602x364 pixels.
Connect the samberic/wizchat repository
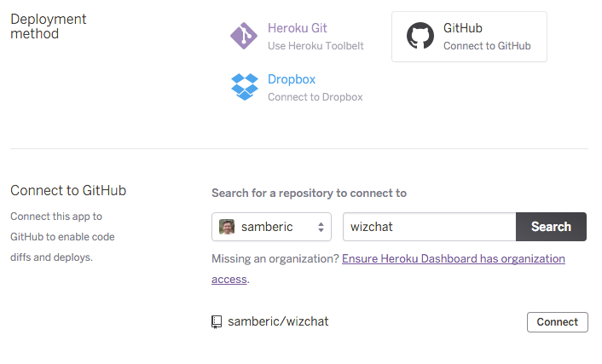[558, 322]
